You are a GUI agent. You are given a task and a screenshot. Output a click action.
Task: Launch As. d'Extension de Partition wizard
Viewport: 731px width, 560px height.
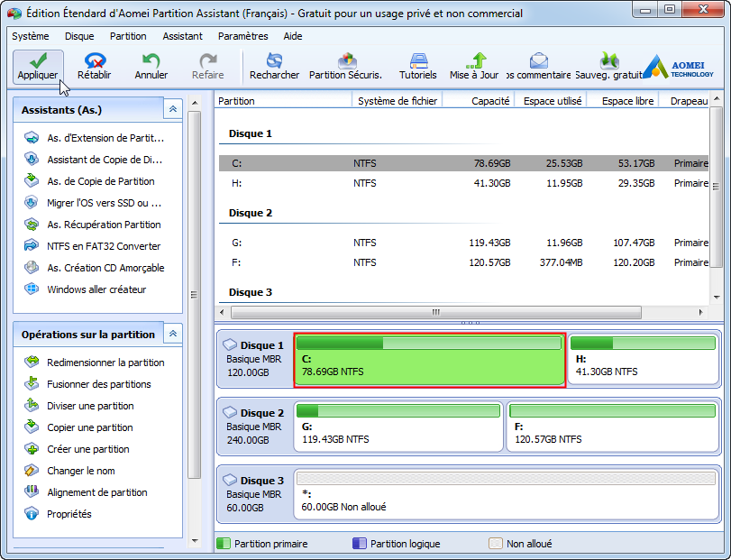point(95,138)
